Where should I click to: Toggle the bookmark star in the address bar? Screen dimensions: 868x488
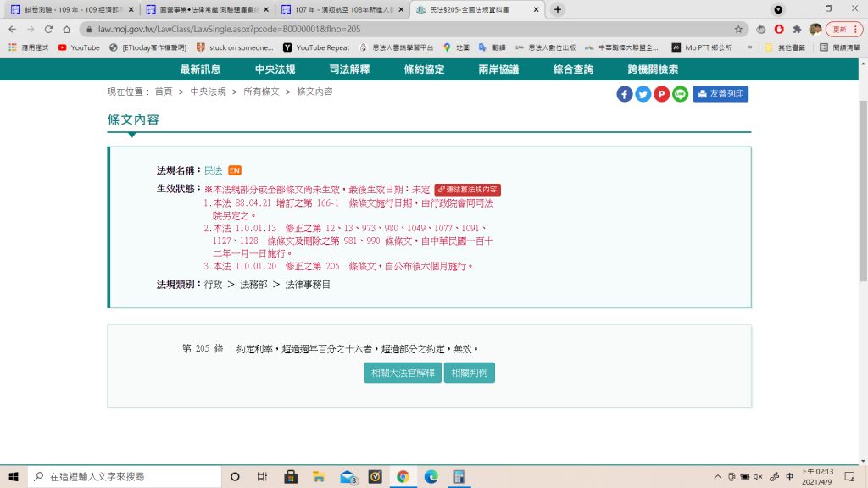click(737, 30)
